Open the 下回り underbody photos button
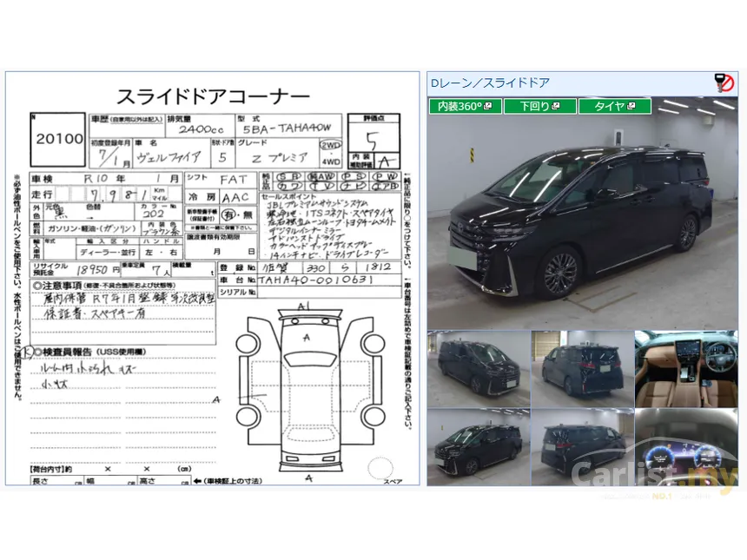This screenshot has width=747, height=560. coord(539,106)
